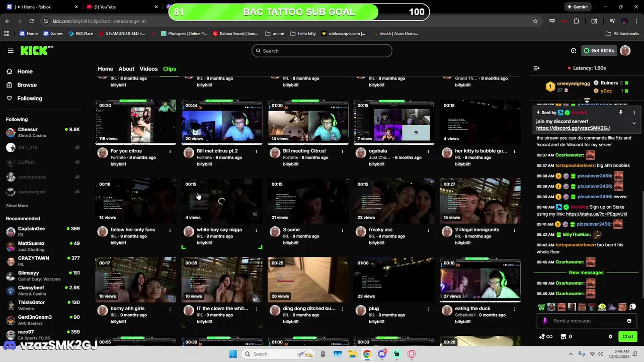Open chat settings gear icon
Screen dimensions: 644x362
coord(610,337)
